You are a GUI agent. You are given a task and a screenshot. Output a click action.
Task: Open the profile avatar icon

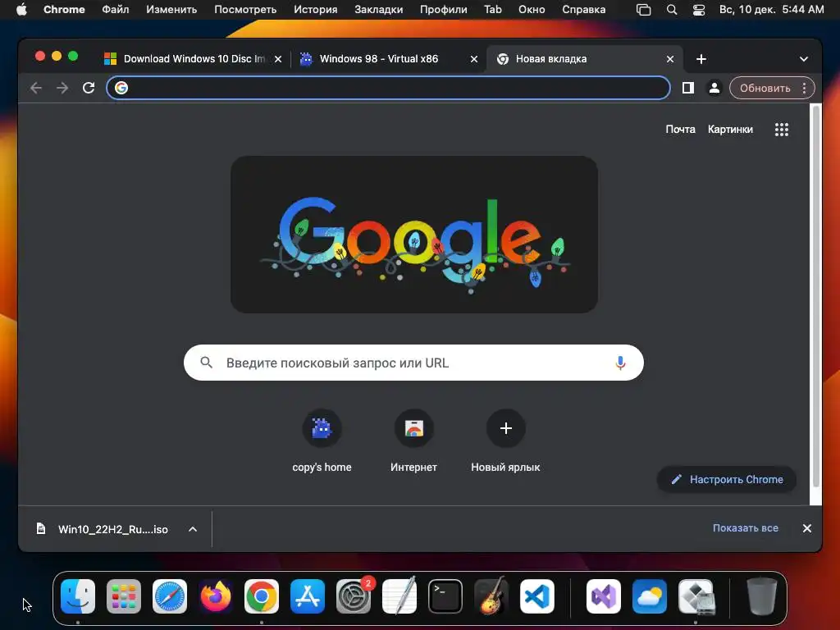point(714,88)
